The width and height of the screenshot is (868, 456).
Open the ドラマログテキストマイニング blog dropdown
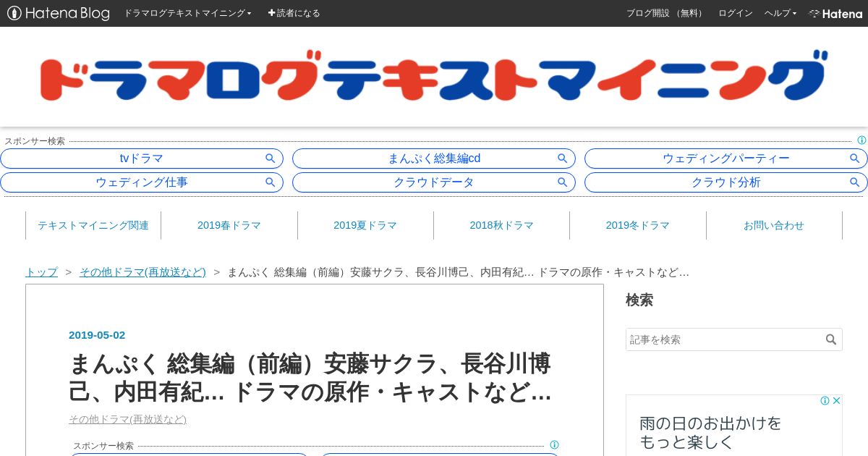tap(187, 13)
